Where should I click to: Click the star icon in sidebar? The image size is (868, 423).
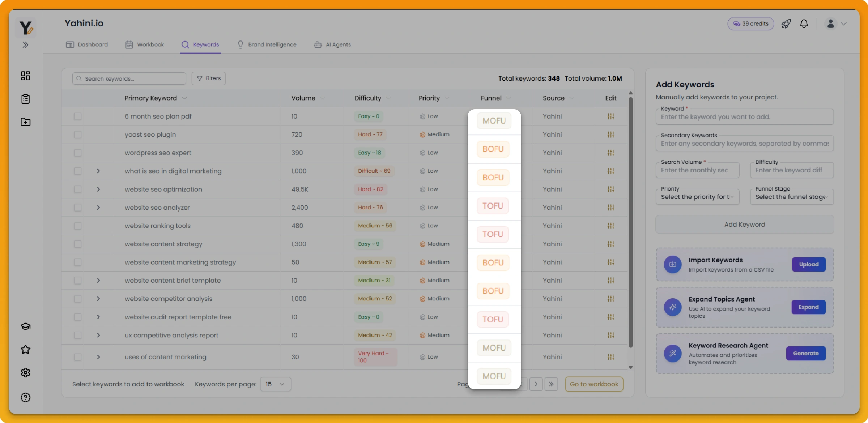pos(25,349)
